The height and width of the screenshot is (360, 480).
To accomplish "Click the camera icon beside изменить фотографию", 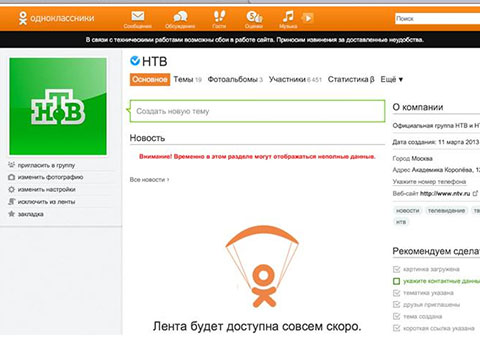I will 12,177.
